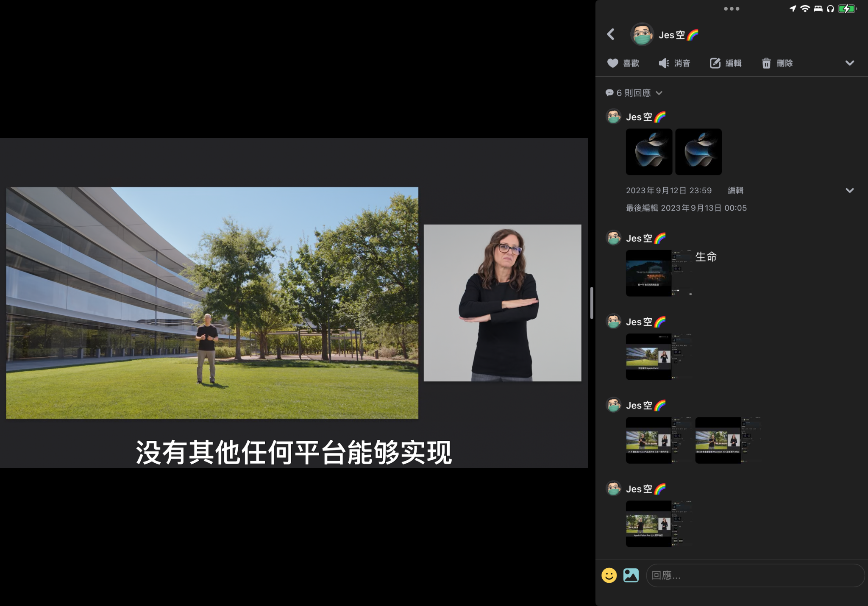
Task: Open the three-dot multitasking menu at top
Action: click(x=732, y=8)
